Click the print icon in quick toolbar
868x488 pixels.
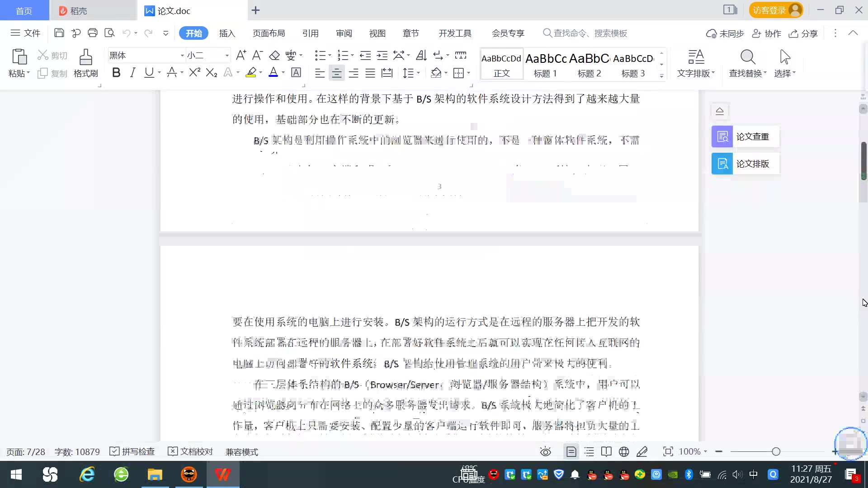[x=93, y=33]
